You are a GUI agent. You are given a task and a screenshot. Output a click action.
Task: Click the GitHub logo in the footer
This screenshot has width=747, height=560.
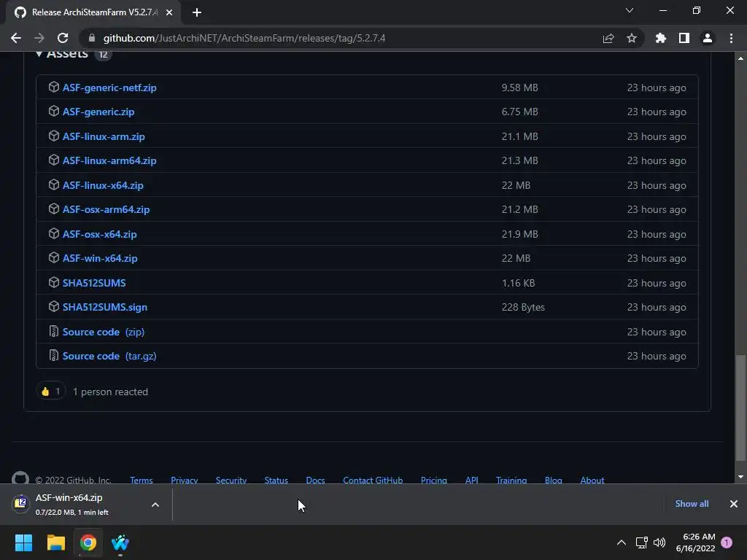(x=20, y=478)
